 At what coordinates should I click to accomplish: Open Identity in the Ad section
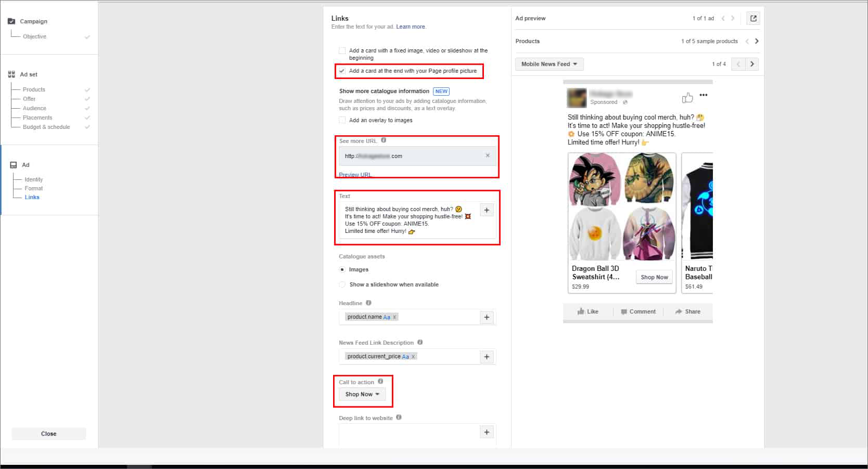[33, 179]
